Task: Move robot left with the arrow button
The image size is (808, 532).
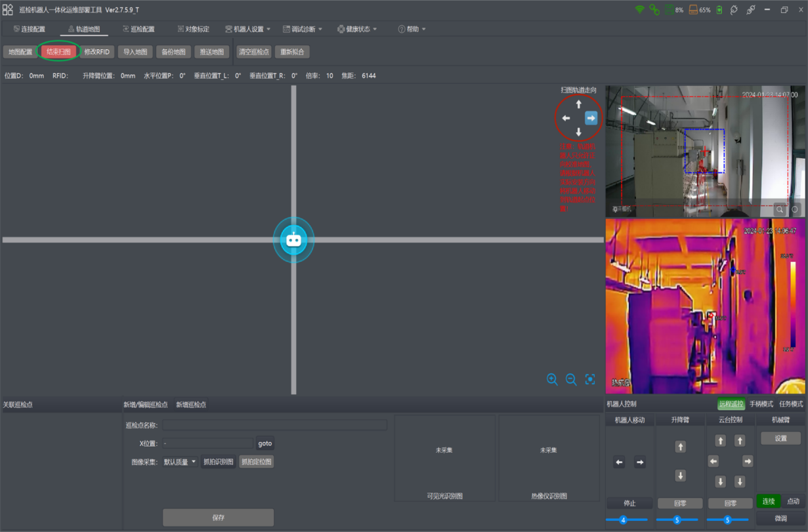Action: coord(619,462)
